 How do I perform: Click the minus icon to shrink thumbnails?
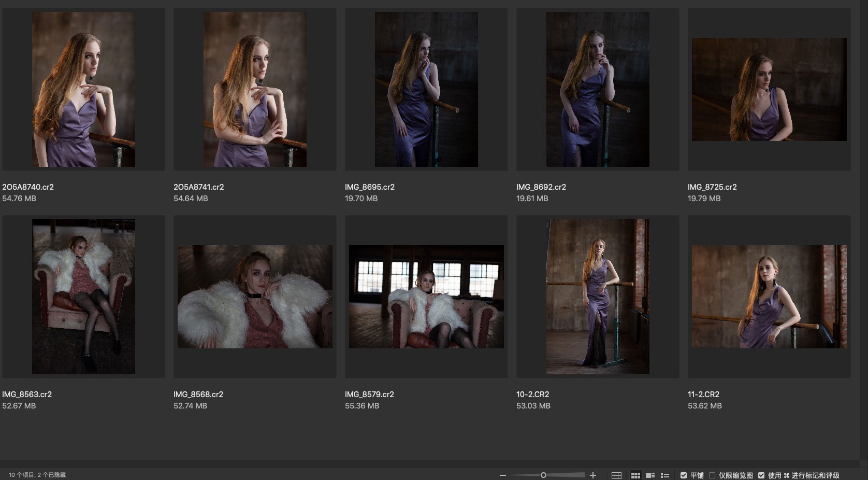(x=502, y=475)
